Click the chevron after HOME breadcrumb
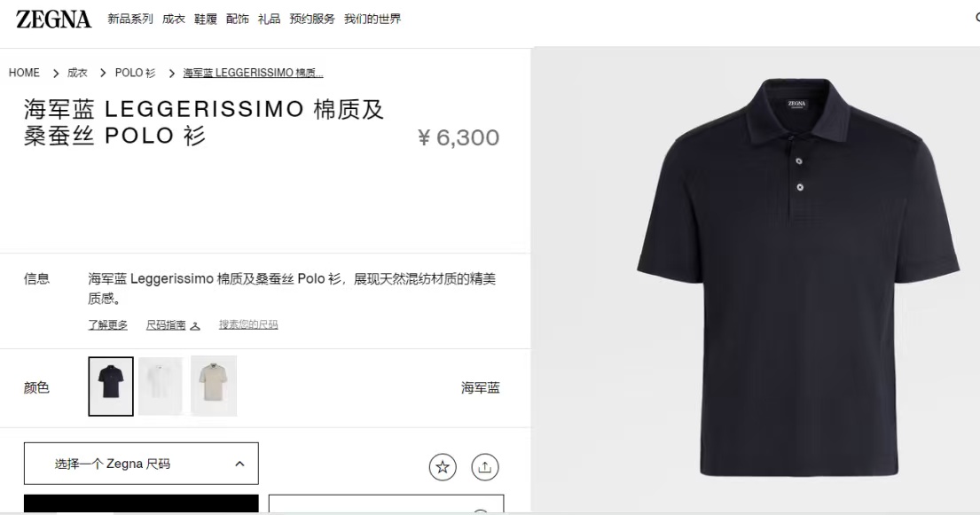The width and height of the screenshot is (980, 515). pos(56,73)
